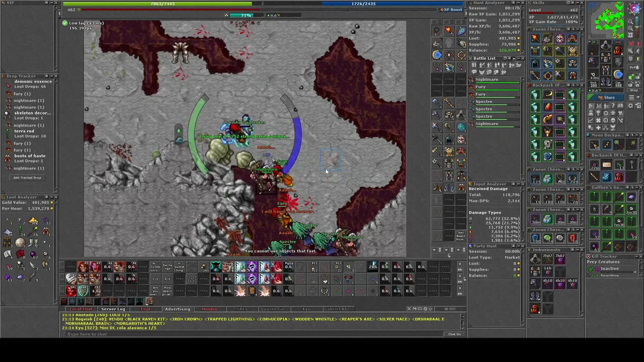Screen dimensions: 644x362
Task: Activate the XP Boost button
Action: pyautogui.click(x=452, y=10)
